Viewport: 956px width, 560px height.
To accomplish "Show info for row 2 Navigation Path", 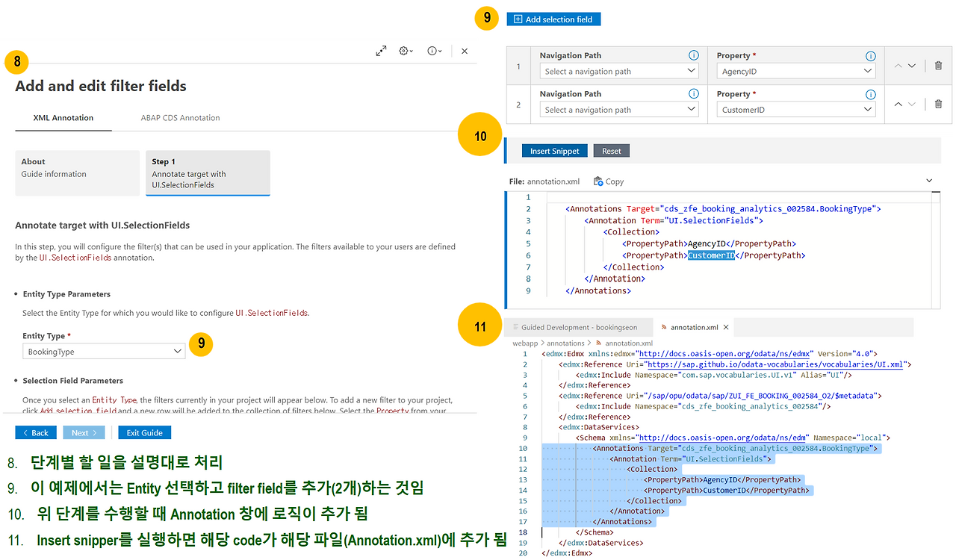I will coord(693,94).
